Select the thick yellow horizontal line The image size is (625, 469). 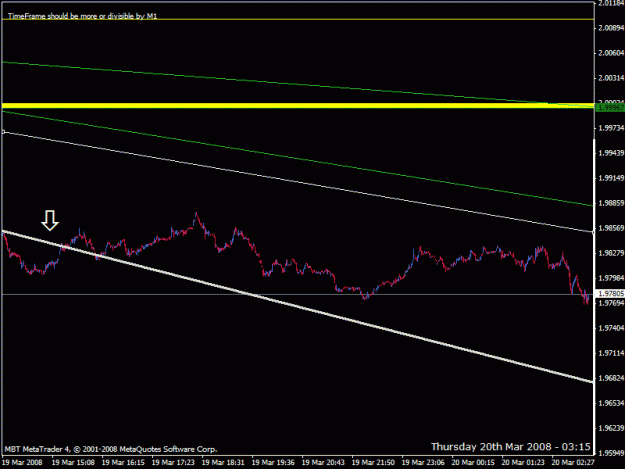298,106
